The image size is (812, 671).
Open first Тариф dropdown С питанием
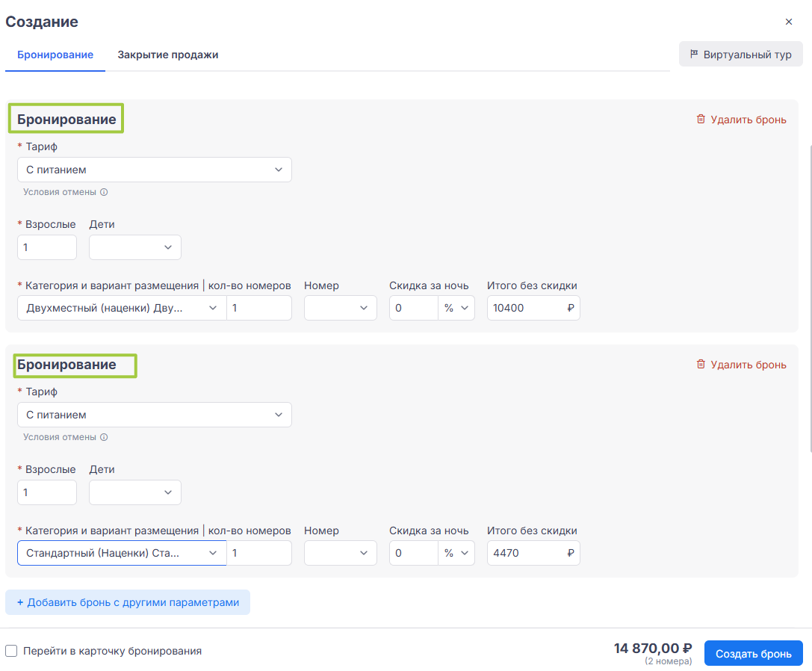(x=154, y=170)
